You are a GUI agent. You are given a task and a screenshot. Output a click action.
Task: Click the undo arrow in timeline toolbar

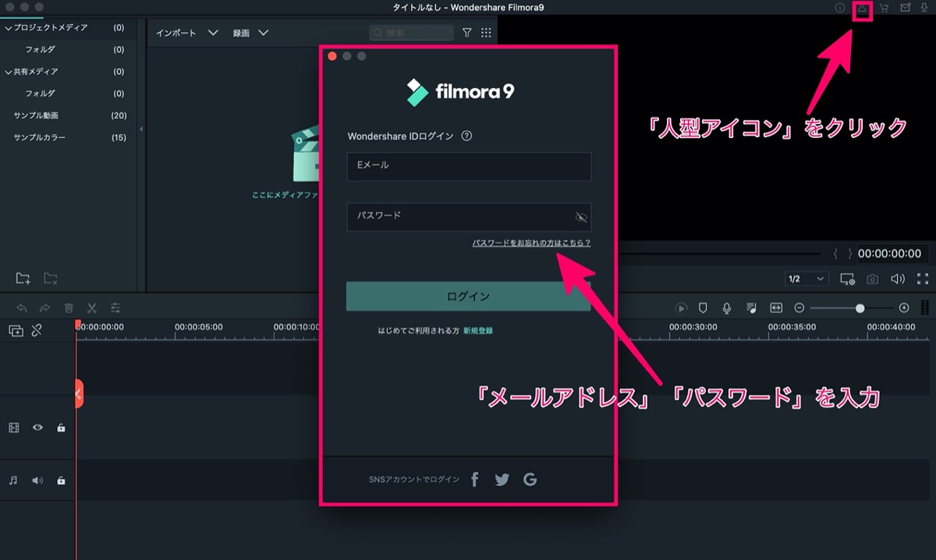pos(22,308)
